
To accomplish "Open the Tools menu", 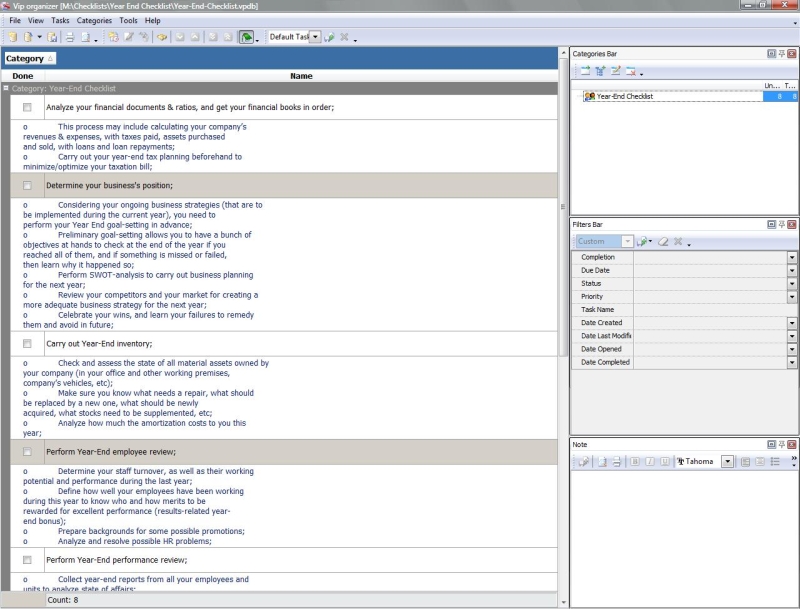I will [x=128, y=20].
